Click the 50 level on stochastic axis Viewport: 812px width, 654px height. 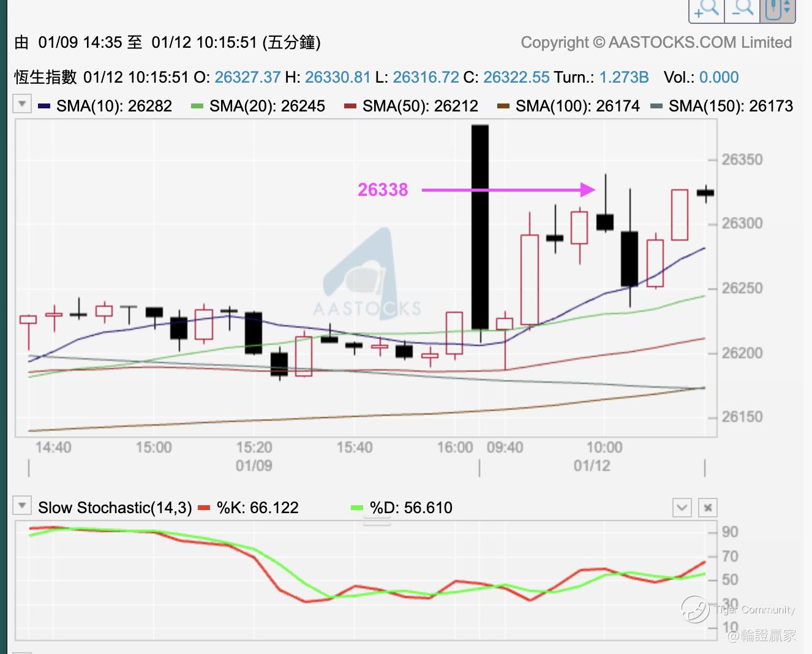click(x=730, y=579)
